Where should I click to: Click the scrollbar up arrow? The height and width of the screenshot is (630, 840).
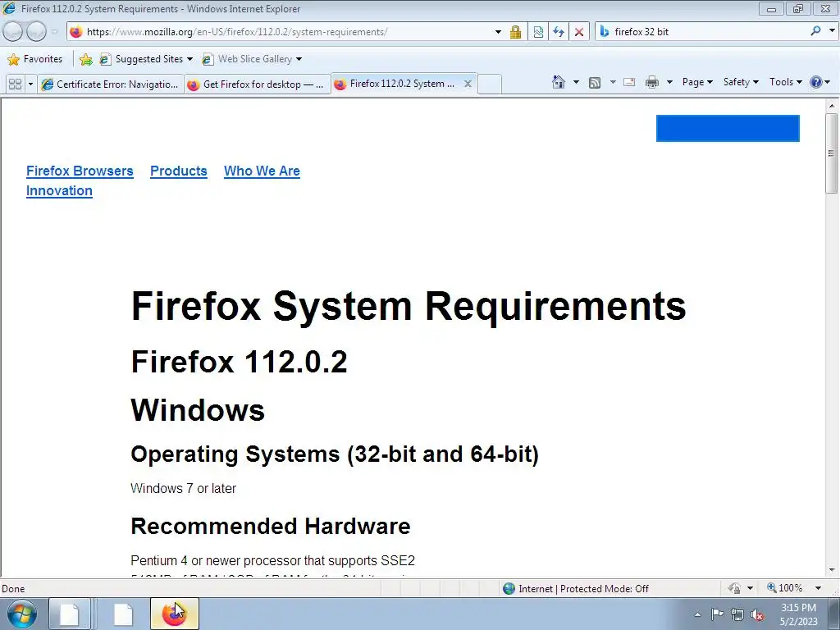832,106
